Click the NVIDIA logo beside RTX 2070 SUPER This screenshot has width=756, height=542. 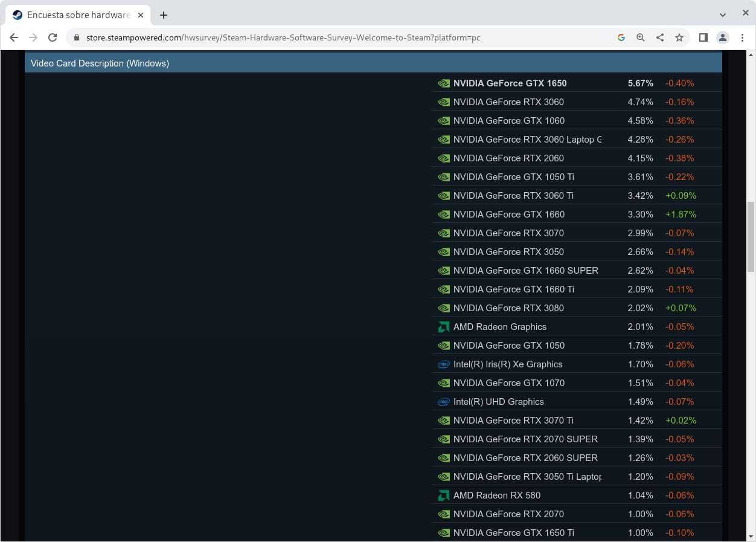click(x=444, y=439)
